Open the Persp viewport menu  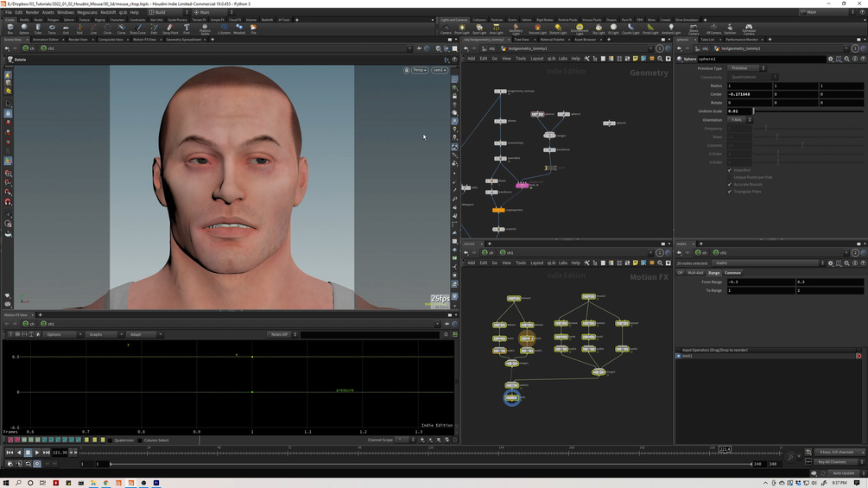point(420,70)
